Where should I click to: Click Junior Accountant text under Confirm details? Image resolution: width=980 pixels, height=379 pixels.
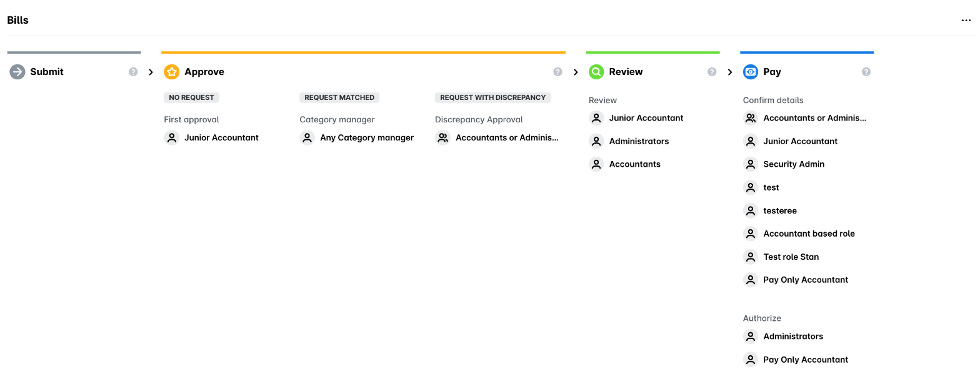(x=800, y=141)
